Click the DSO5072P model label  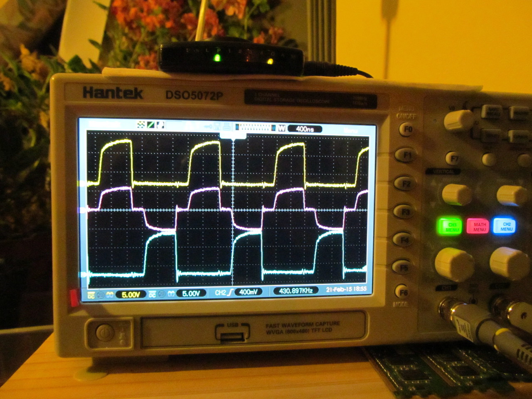pyautogui.click(x=195, y=96)
